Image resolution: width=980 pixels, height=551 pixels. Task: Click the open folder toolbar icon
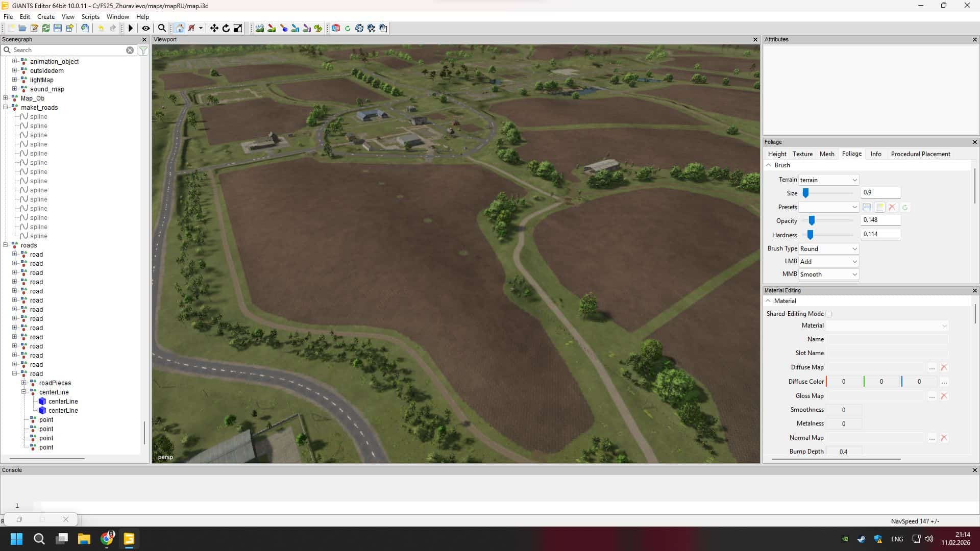[x=22, y=29]
